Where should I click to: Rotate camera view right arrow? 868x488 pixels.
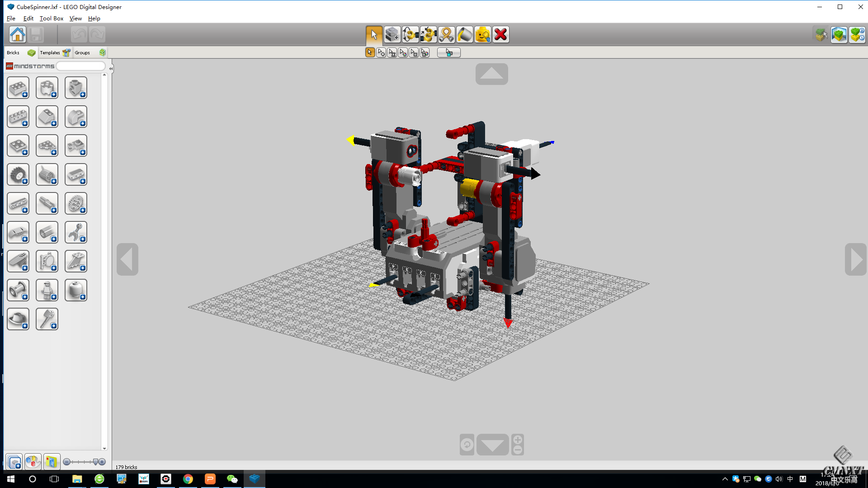tap(855, 259)
